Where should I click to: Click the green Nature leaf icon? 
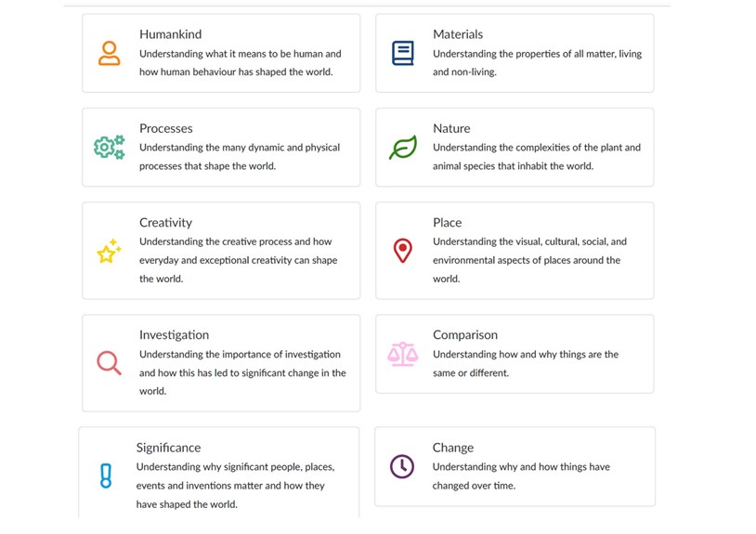point(403,147)
